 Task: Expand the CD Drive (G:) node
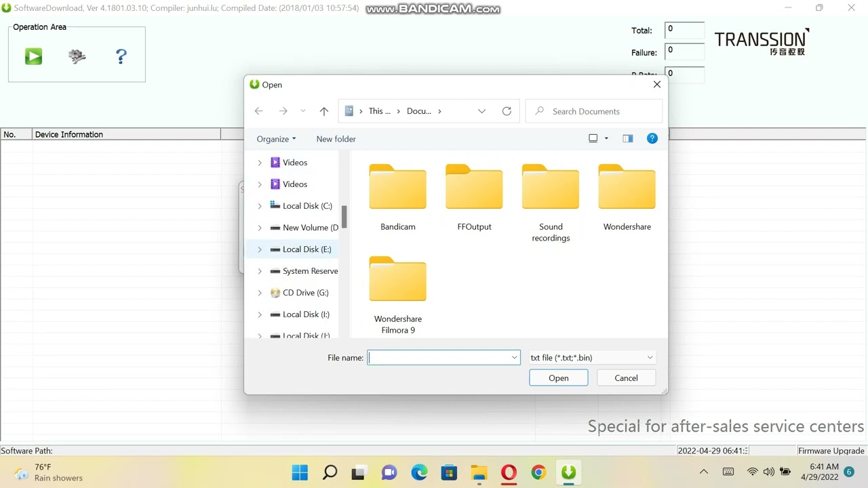260,293
